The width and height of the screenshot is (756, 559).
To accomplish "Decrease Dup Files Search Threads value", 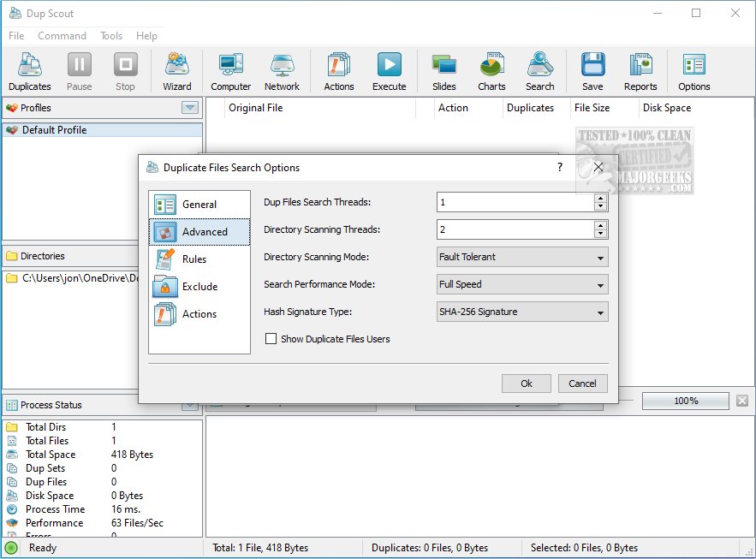I will coord(600,206).
